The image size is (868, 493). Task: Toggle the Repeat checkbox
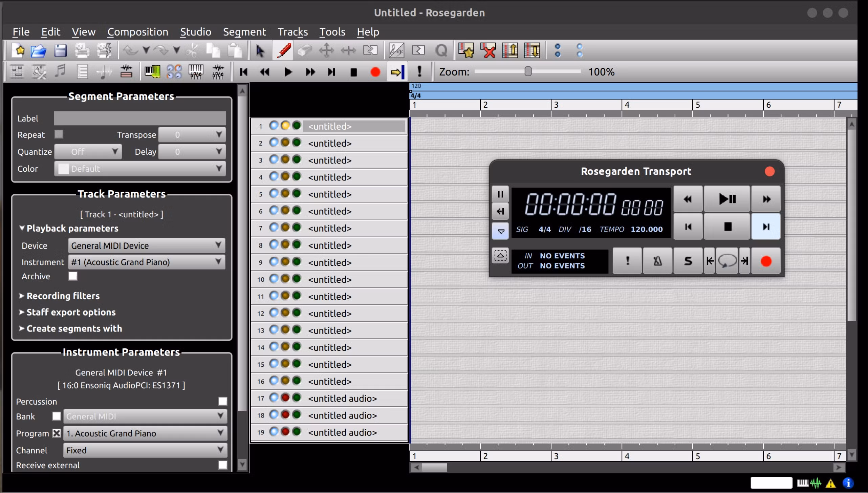[59, 134]
